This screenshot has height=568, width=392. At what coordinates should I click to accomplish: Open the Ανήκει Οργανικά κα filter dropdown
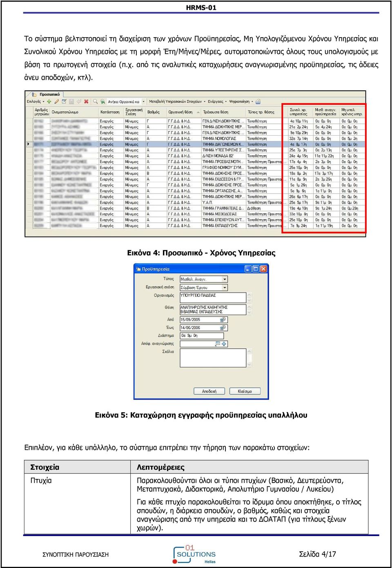click(143, 101)
